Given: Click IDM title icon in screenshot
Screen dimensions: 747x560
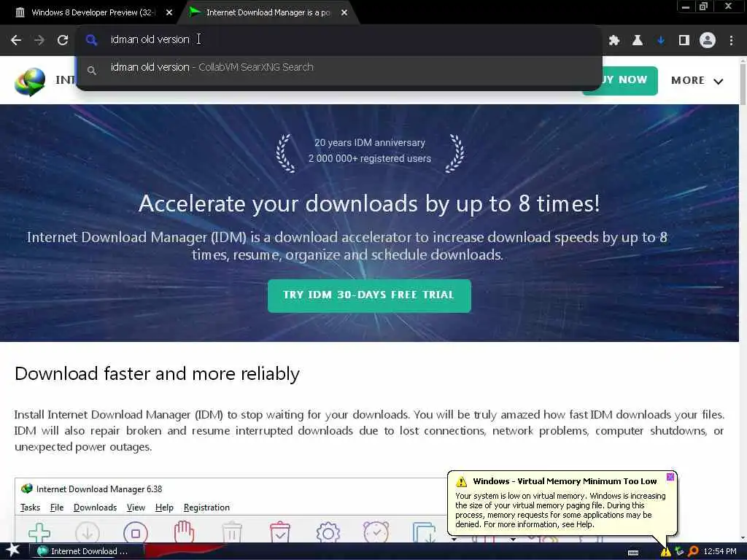Looking at the screenshot, I should 27,489.
